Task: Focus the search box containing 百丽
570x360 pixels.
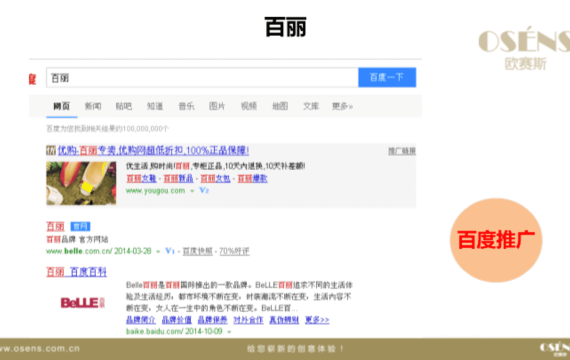Action: pos(202,77)
